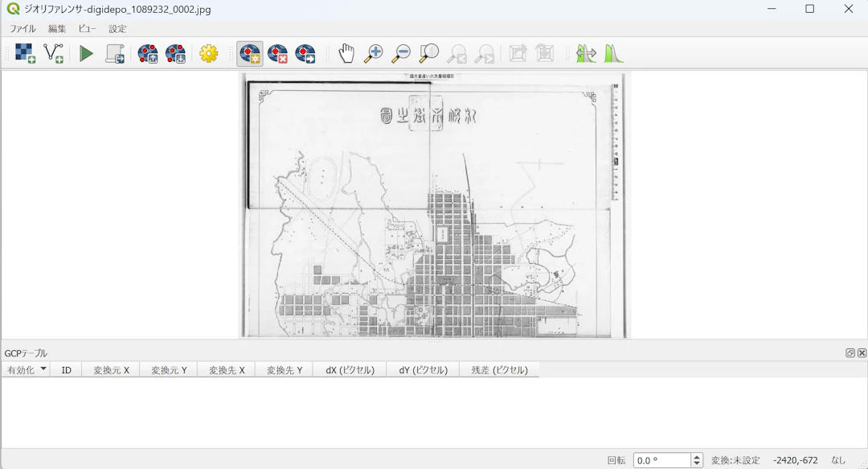This screenshot has width=868, height=469.
Task: Increase rotation with the up arrow
Action: (697, 457)
